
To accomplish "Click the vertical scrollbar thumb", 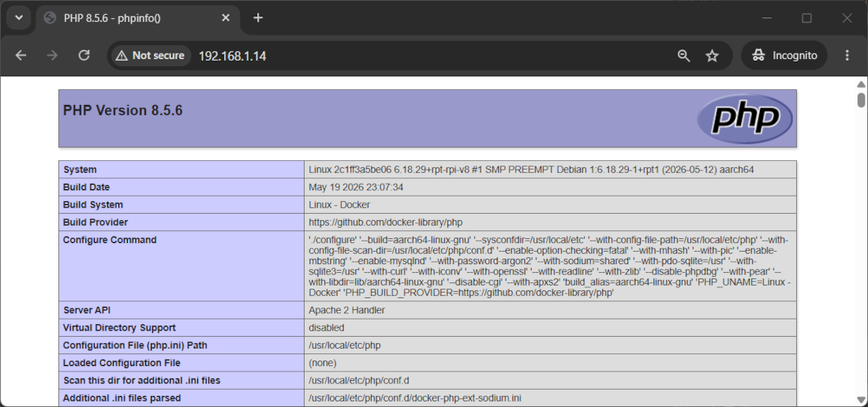I will point(861,100).
